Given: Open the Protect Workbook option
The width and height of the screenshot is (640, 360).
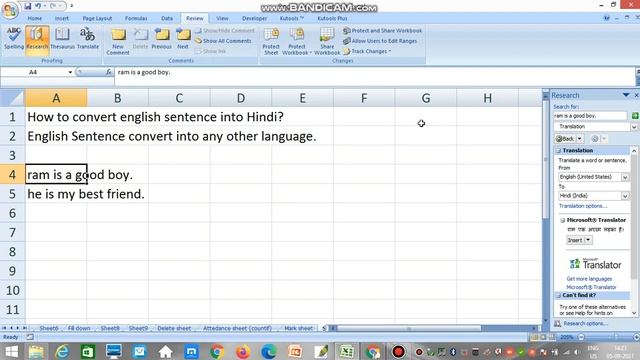Looking at the screenshot, I should tap(297, 41).
